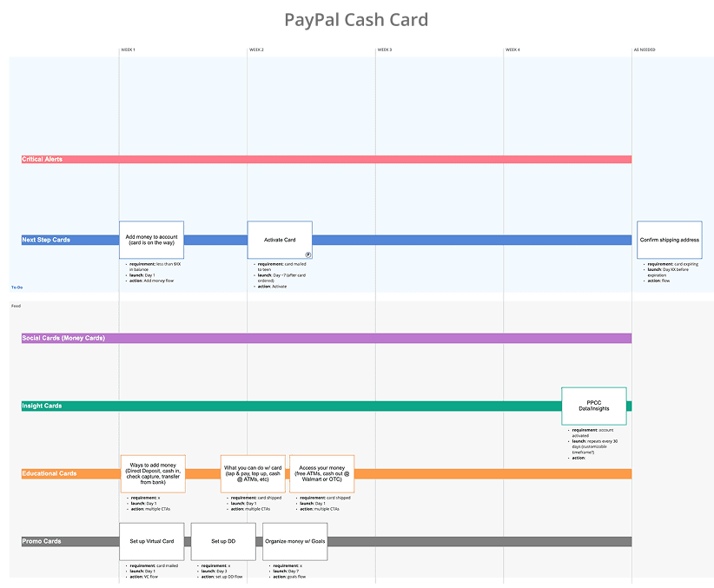This screenshot has height=588, width=714.
Task: Click 'requirement: card mailed to teen' note
Action: pyautogui.click(x=282, y=267)
